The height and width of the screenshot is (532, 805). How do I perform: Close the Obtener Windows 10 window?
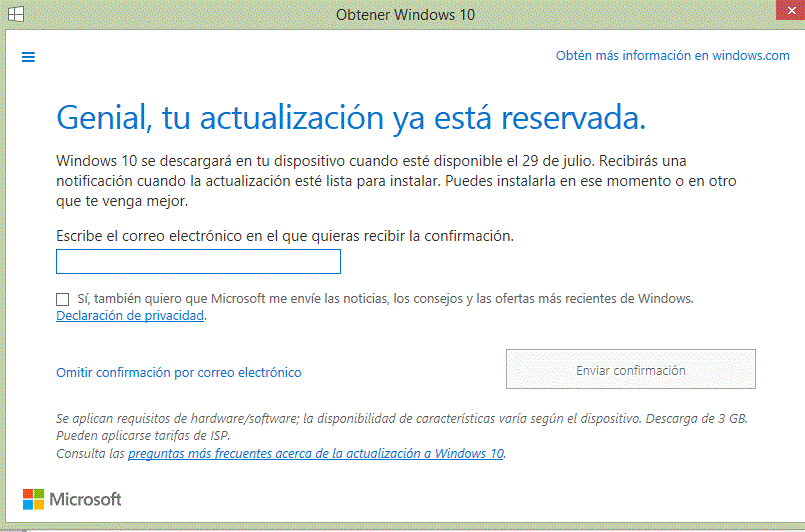point(791,10)
